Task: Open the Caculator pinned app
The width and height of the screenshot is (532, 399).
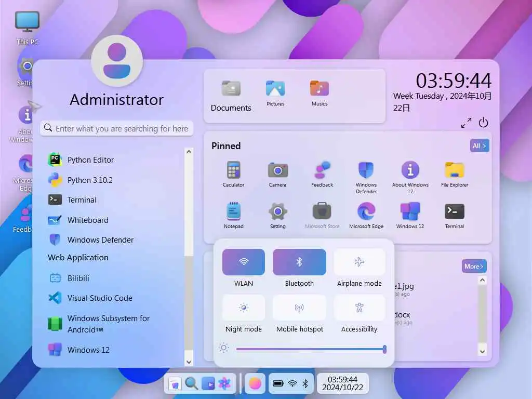Action: [233, 175]
